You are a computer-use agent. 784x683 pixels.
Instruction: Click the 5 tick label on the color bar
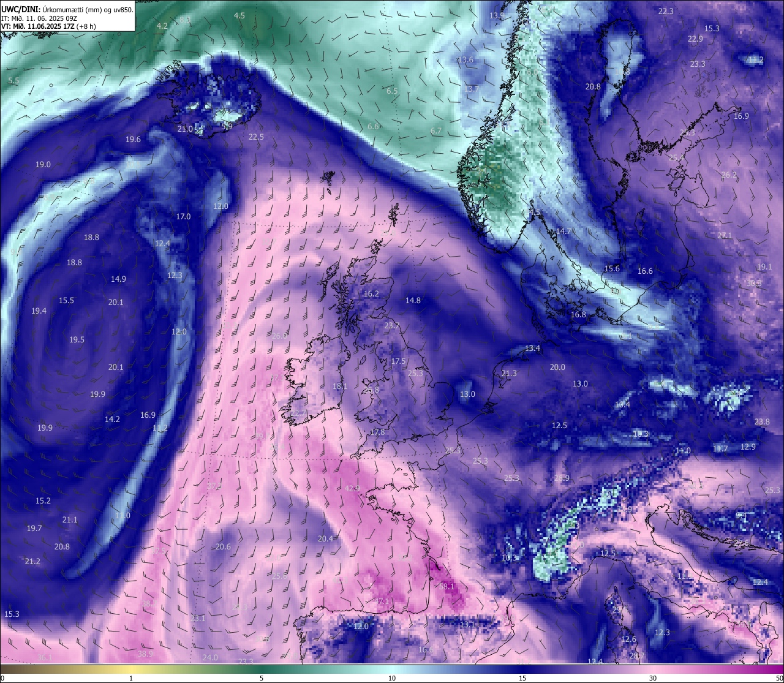[262, 678]
